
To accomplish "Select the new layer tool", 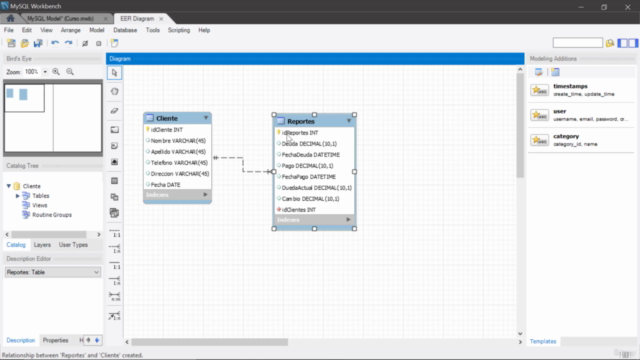I will click(x=114, y=130).
